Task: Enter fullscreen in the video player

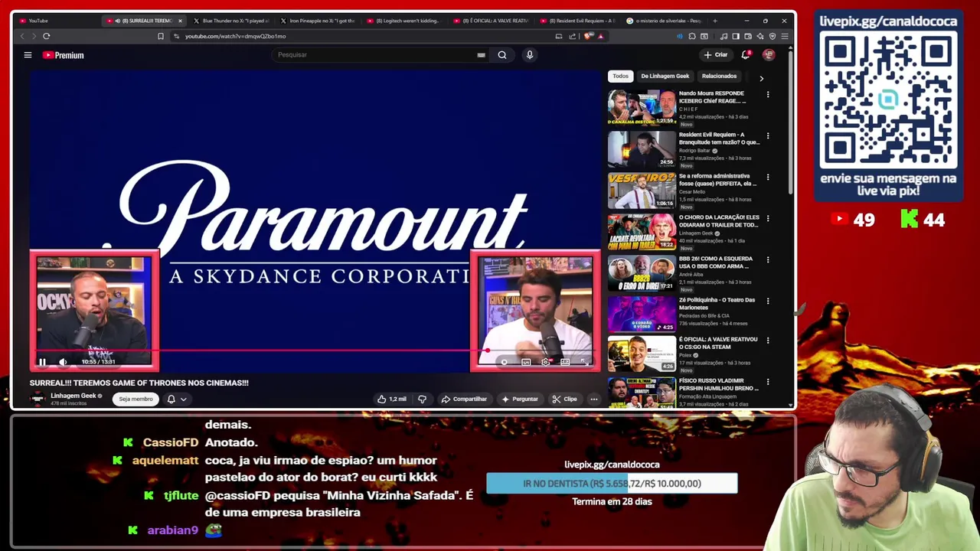Action: coord(584,362)
